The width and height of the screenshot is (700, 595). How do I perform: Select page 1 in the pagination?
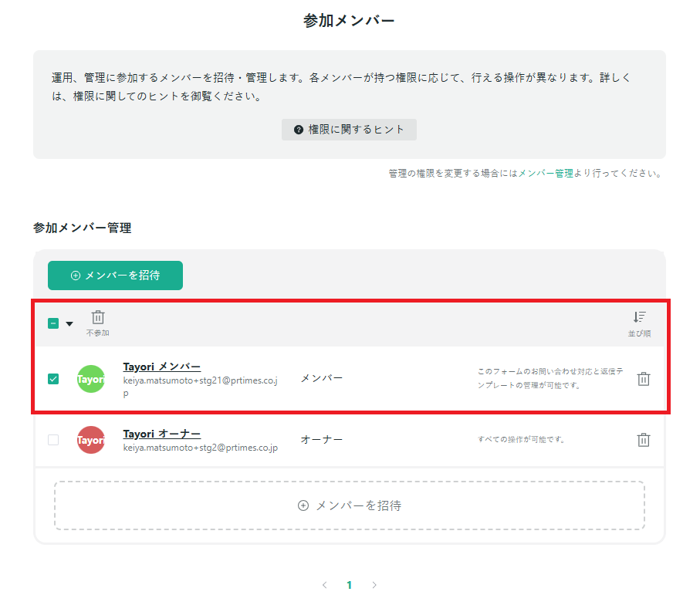[349, 584]
